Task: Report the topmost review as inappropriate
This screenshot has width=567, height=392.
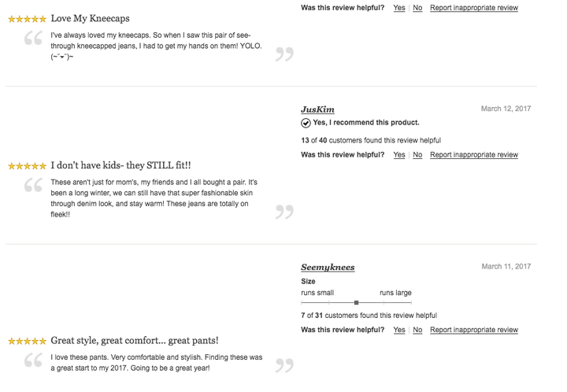Action: 474,8
